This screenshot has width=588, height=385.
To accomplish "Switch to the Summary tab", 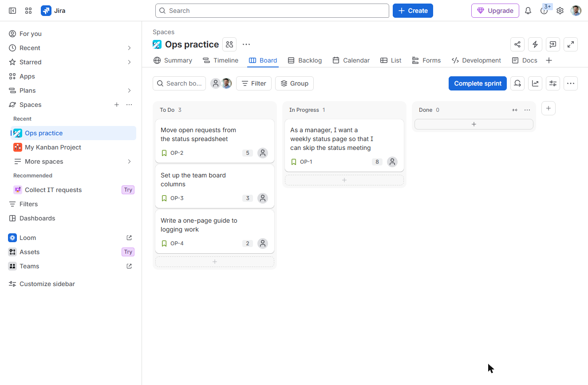I will pyautogui.click(x=173, y=60).
